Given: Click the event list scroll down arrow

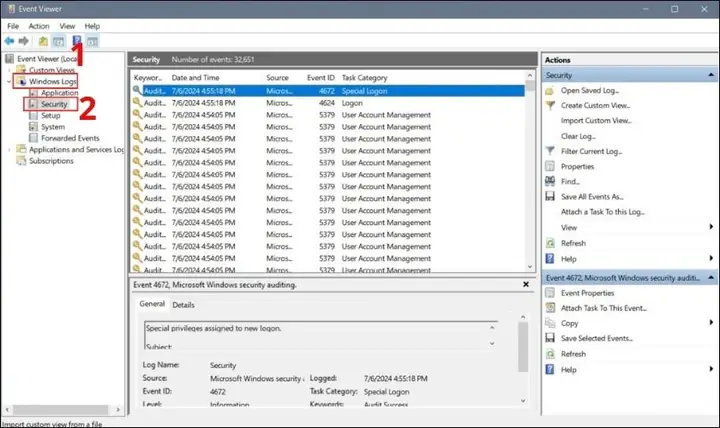Looking at the screenshot, I should [530, 267].
